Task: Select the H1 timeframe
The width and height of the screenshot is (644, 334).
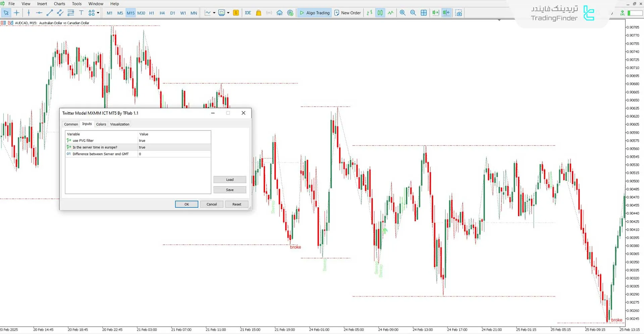Action: (152, 13)
